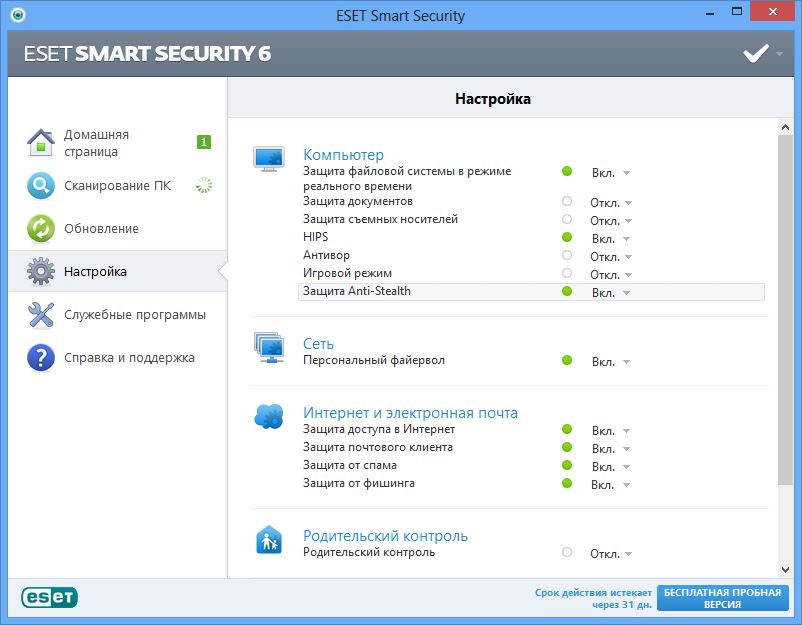Click the Network section monitors icon
Viewport: 802px width, 625px height.
coord(269,347)
